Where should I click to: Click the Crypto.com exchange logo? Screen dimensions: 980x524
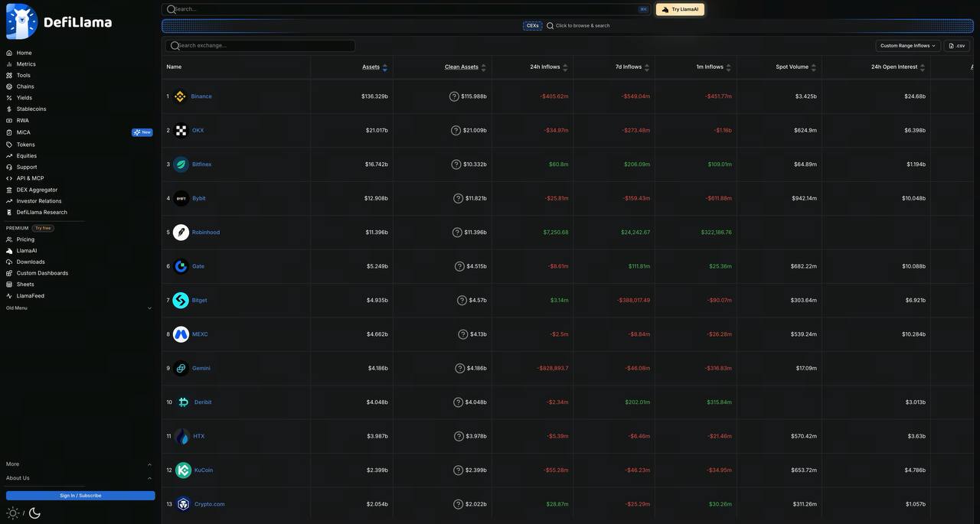183,504
